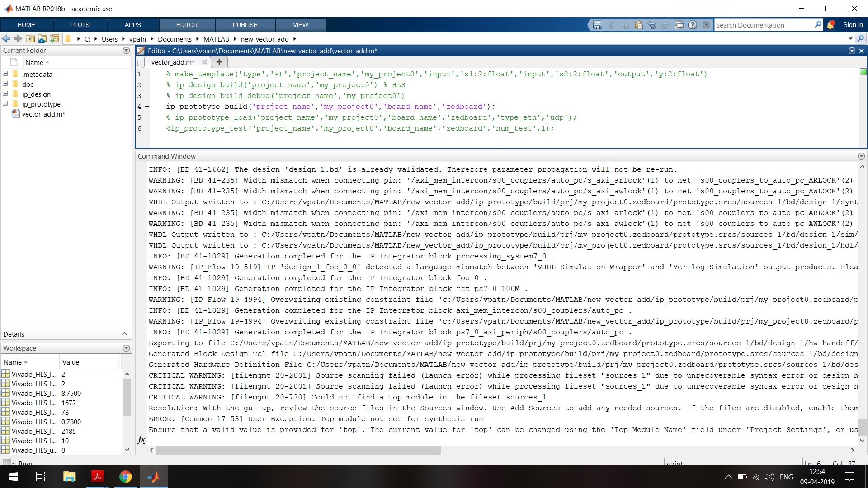868x488 pixels.
Task: Open Help with the question mark icon
Action: point(693,25)
